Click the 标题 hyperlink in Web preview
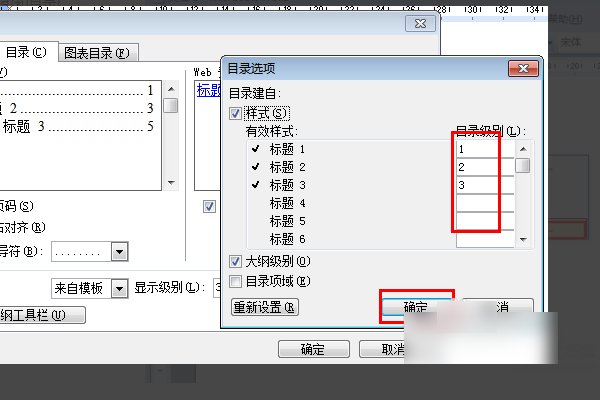Viewport: 600px width, 400px height. pyautogui.click(x=209, y=90)
